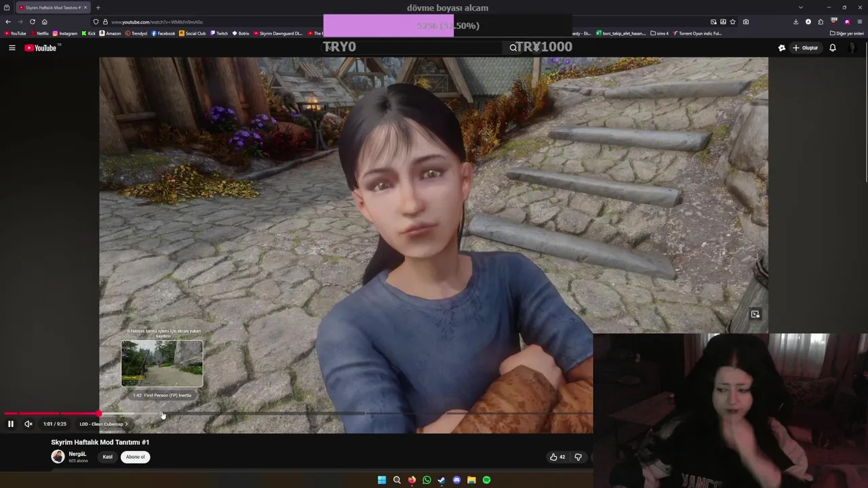868x488 pixels.
Task: Open YouTube notifications bell
Action: (x=833, y=47)
